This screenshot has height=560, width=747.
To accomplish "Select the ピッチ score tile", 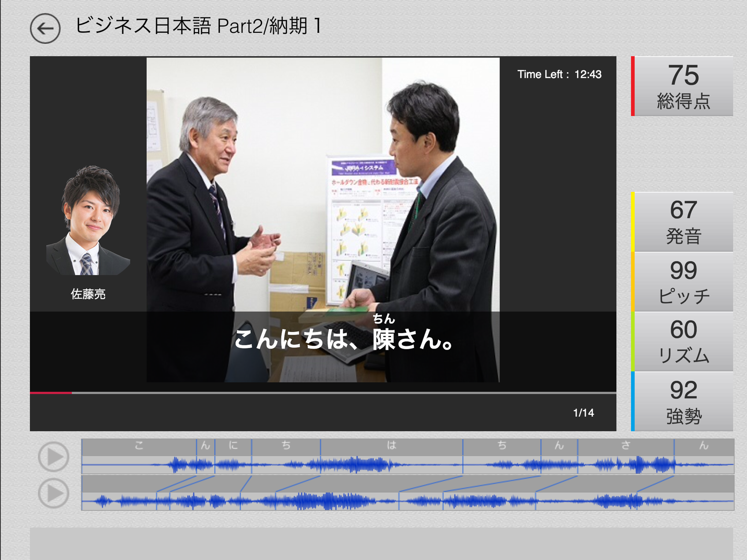I will (683, 282).
